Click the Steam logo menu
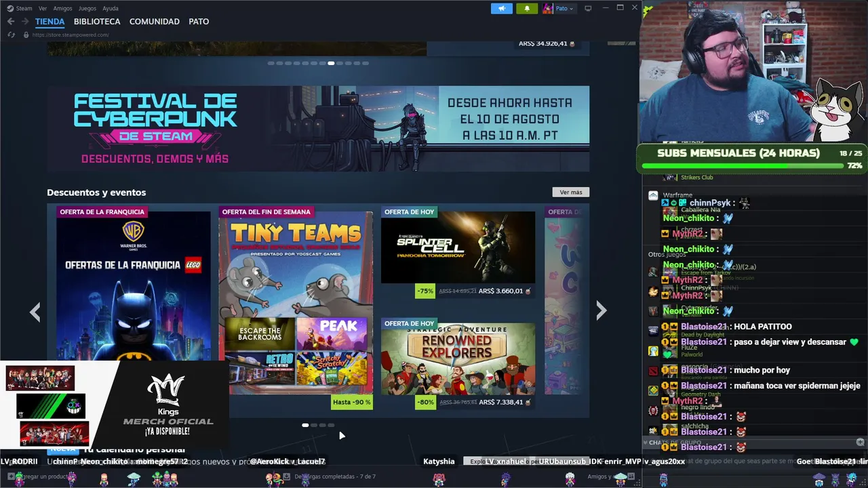The image size is (868, 488). coord(10,8)
